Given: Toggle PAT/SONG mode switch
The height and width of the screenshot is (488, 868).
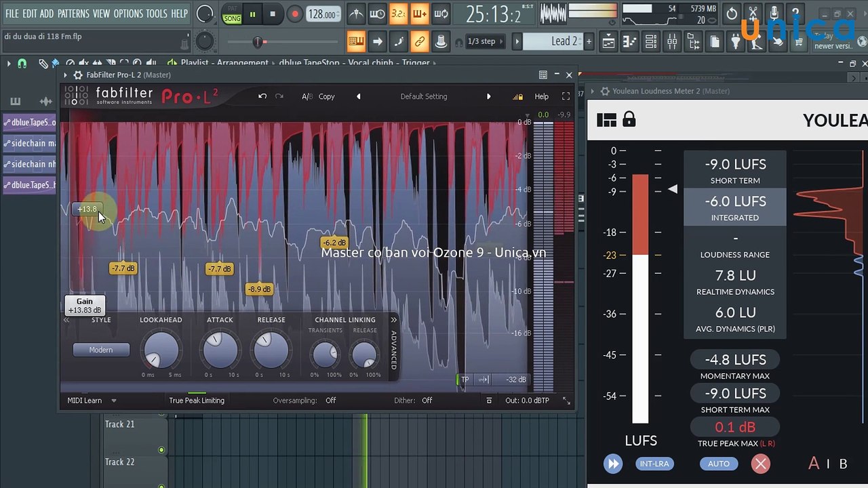Looking at the screenshot, I should click(x=232, y=14).
